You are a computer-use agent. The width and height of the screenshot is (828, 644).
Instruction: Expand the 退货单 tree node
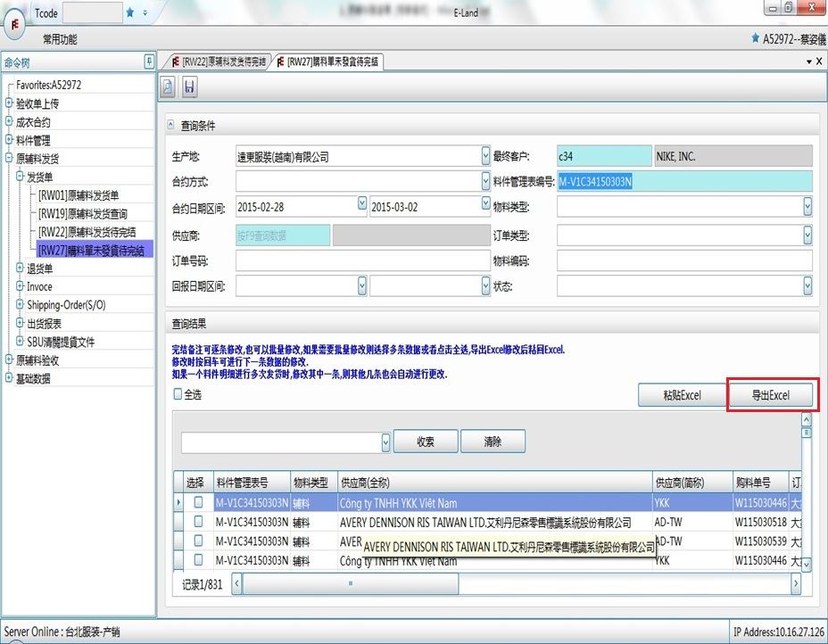click(21, 268)
